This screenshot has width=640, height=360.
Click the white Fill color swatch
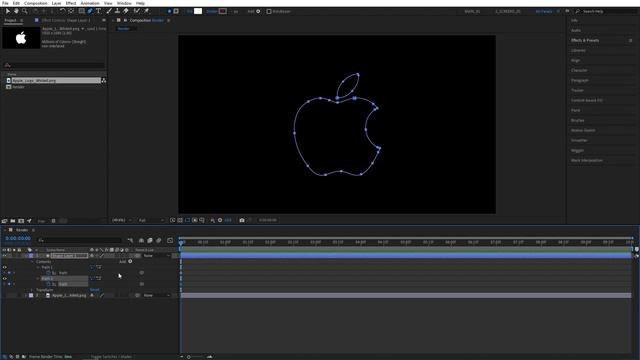(198, 11)
